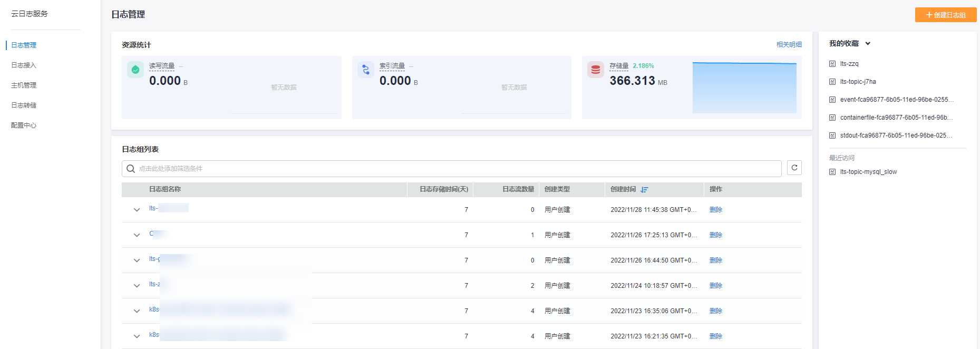
Task: Expand the log group with 2 log streams
Action: click(137, 286)
